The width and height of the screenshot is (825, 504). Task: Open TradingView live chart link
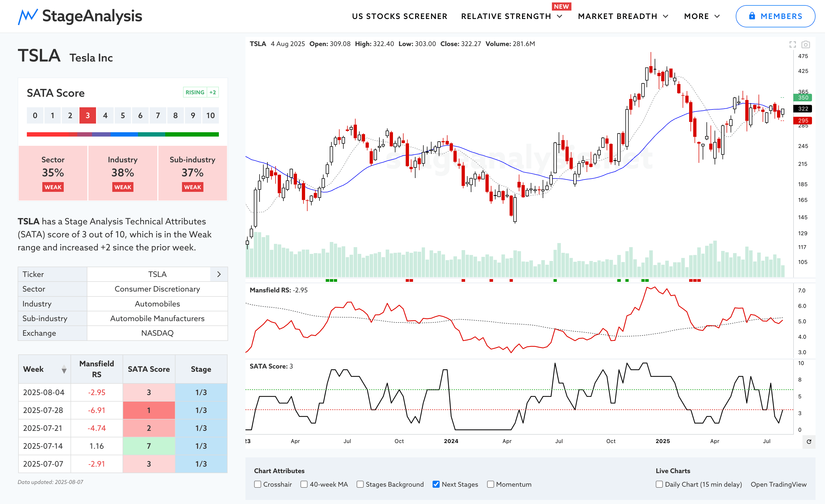tap(778, 484)
